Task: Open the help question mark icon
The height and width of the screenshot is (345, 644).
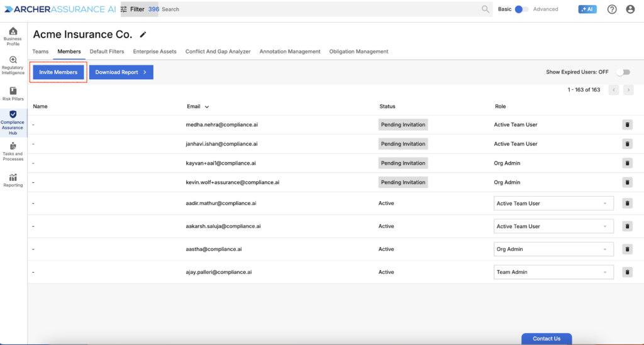Action: point(612,9)
